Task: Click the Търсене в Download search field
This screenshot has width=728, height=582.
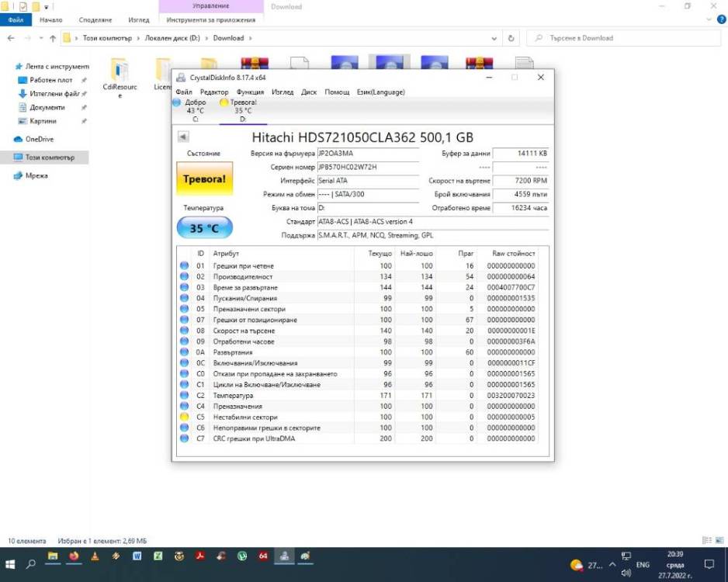Action: [623, 38]
